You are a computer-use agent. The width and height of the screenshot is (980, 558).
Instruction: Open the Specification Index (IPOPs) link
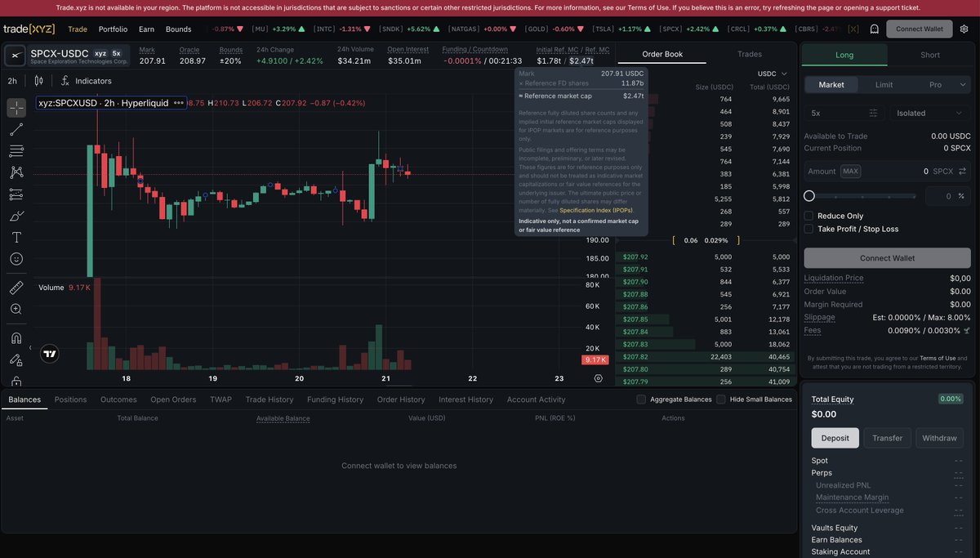pyautogui.click(x=595, y=210)
